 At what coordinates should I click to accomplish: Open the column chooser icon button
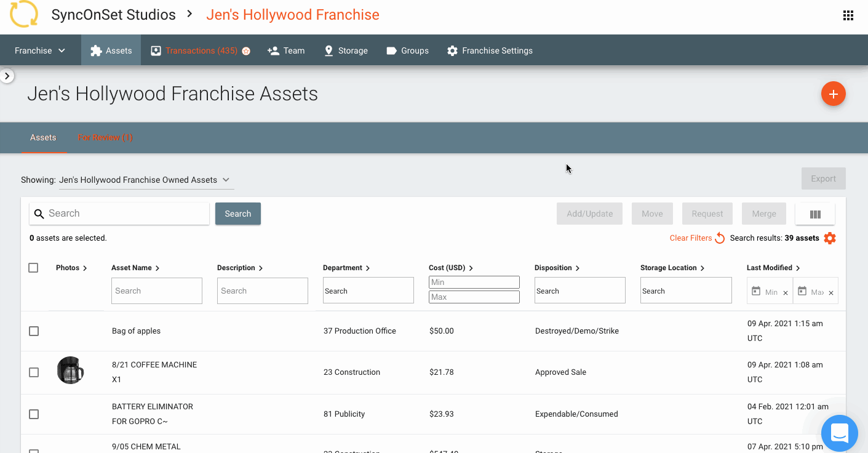(815, 214)
